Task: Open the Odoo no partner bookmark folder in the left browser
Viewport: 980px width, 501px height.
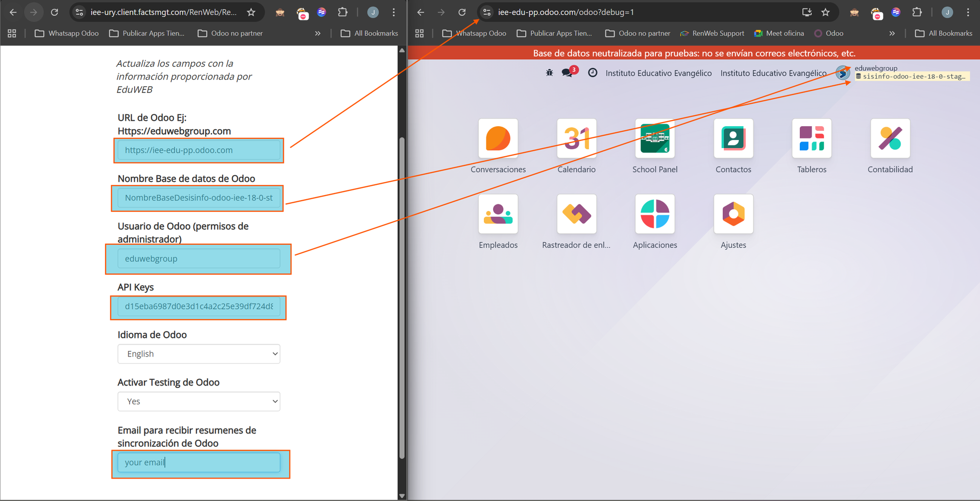Action: [x=230, y=33]
